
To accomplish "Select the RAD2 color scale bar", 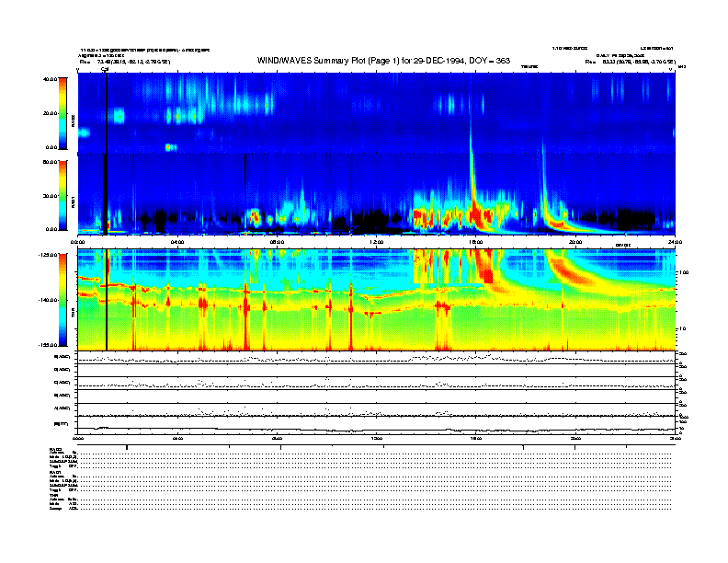I will 63,113.
